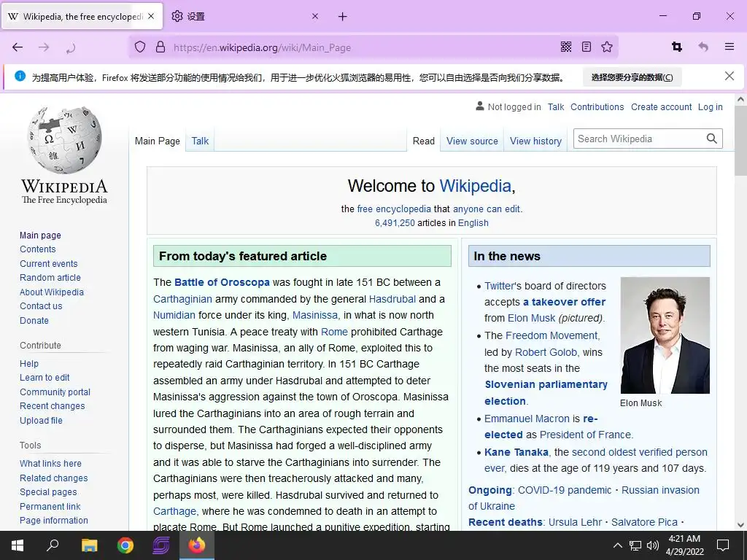Toggle reader view icon in address bar
The height and width of the screenshot is (560, 747).
[x=587, y=47]
